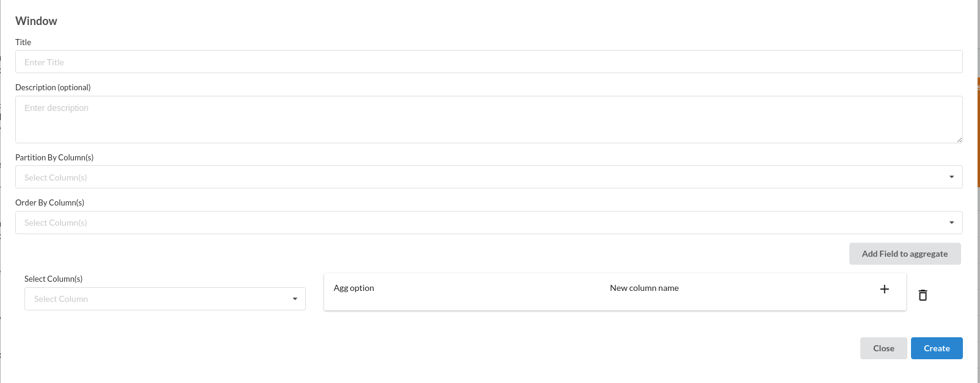980x383 pixels.
Task: Click the New column name header
Action: pos(644,288)
